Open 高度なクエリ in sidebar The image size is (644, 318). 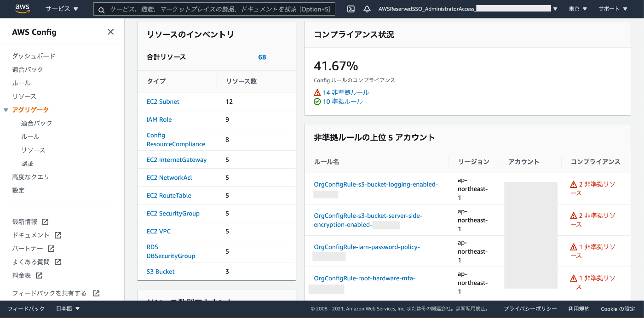coord(30,177)
